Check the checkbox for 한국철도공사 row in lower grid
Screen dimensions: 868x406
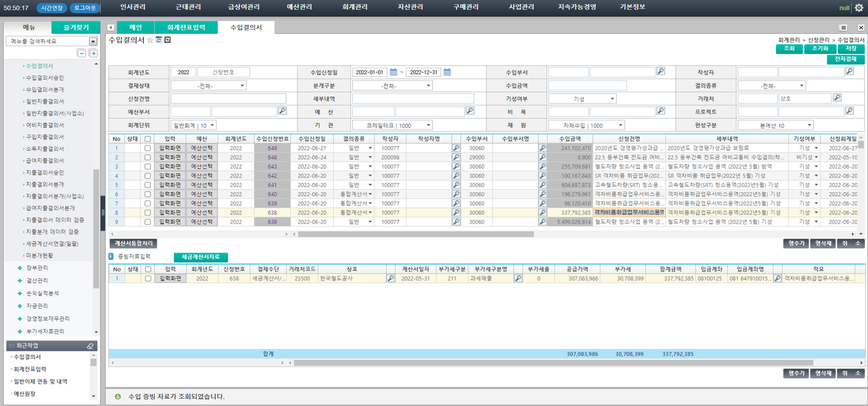pyautogui.click(x=148, y=278)
